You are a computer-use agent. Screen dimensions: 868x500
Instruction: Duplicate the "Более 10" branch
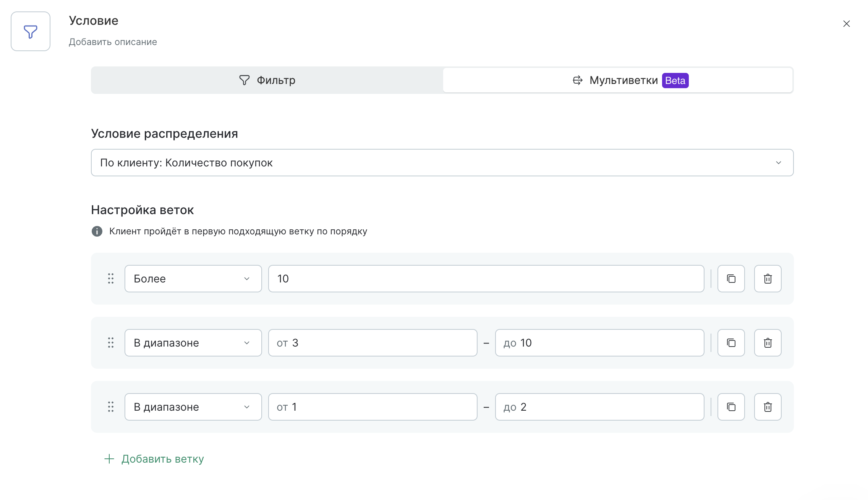[x=731, y=279]
